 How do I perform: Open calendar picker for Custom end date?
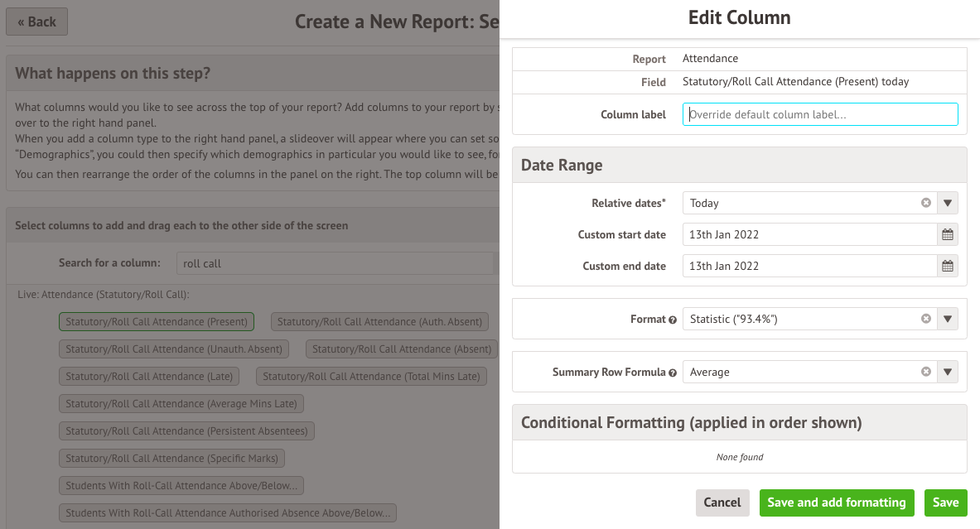(948, 267)
